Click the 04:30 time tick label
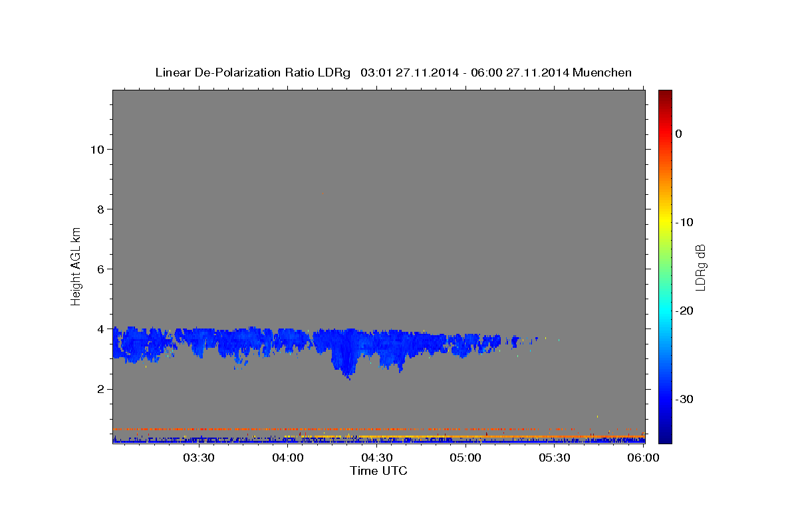This screenshot has width=798, height=532. click(x=376, y=458)
